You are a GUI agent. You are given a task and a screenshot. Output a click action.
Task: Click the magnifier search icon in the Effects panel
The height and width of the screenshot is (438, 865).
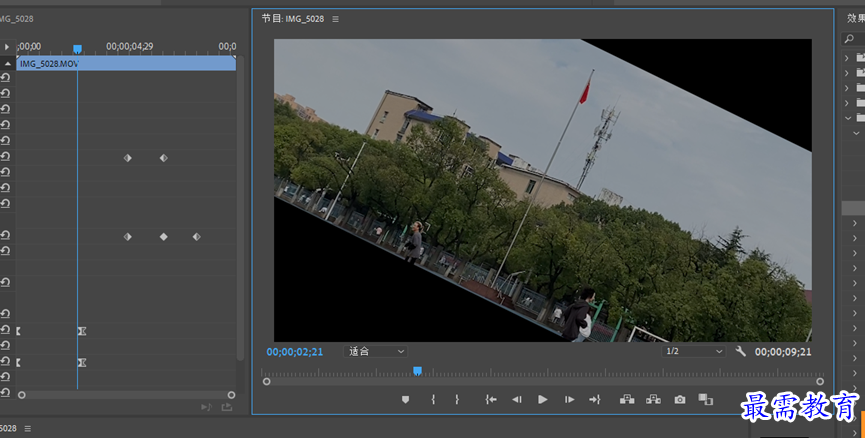coord(849,39)
